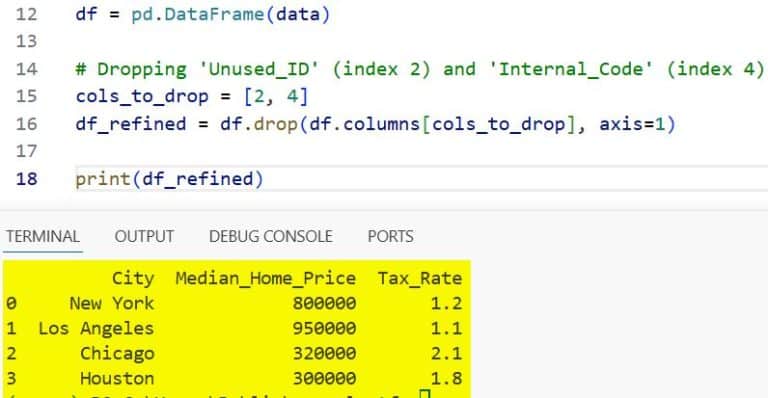Click the 'Internal_Code' comment text
The height and width of the screenshot is (398, 768).
click(x=571, y=69)
